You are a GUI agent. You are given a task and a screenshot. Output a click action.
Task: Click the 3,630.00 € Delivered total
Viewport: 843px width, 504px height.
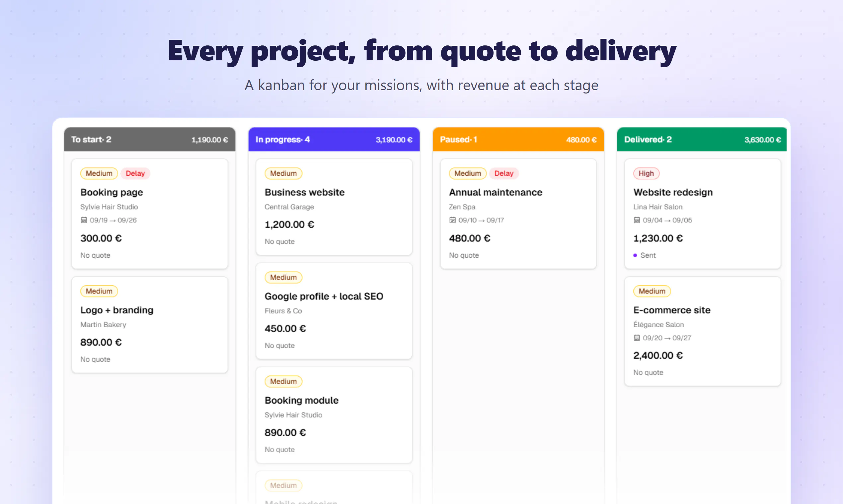(762, 140)
